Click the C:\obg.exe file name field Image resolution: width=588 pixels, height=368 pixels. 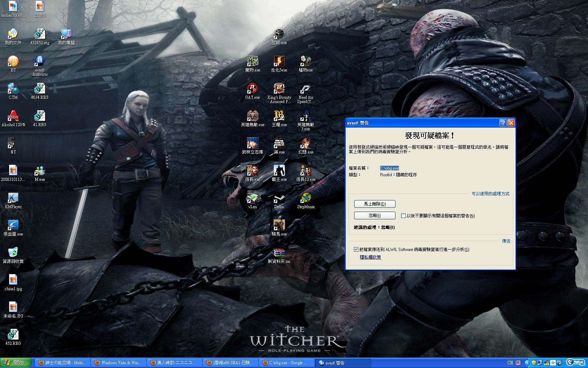point(389,168)
